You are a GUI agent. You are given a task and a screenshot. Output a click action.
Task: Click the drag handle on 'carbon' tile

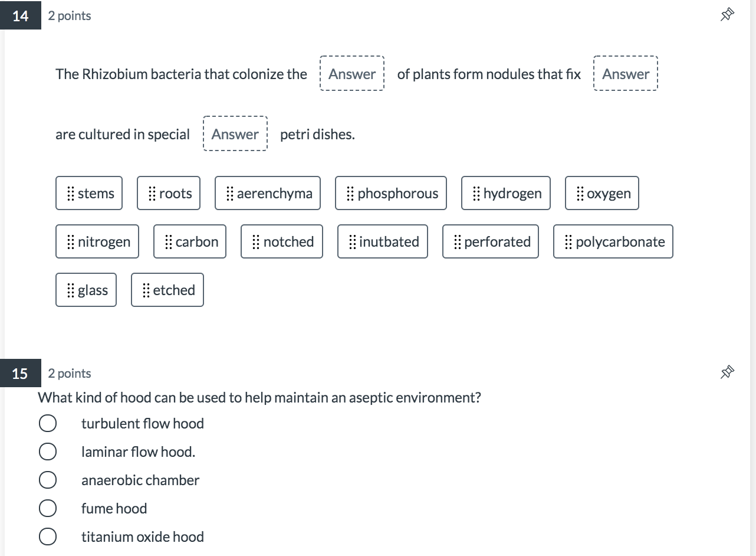click(168, 241)
